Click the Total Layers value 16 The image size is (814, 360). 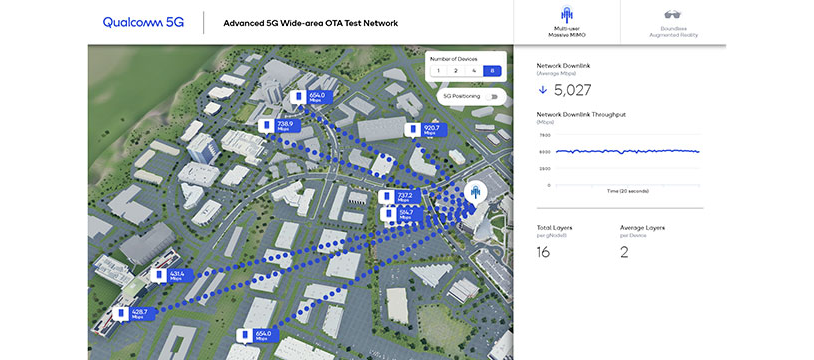click(x=543, y=252)
